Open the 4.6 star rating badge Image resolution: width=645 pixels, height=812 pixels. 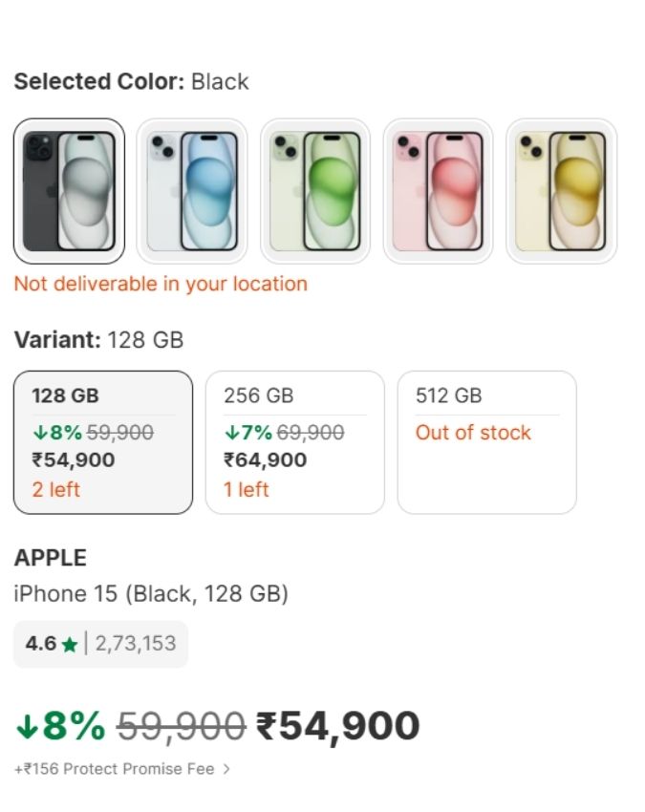(x=100, y=644)
